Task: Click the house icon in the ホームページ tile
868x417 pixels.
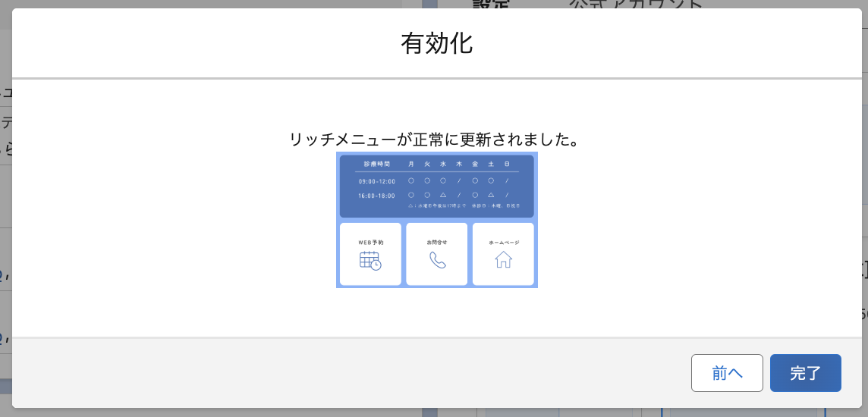Action: (x=503, y=260)
